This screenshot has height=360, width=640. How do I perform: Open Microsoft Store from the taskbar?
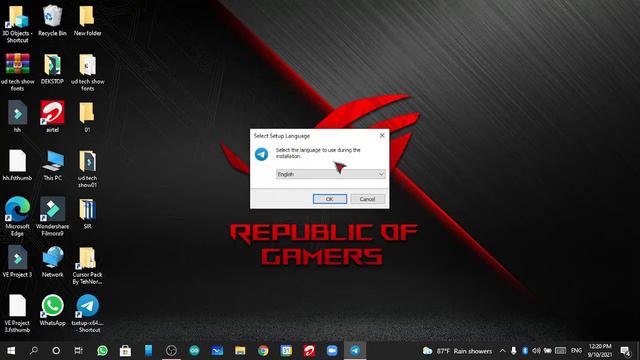[x=125, y=351]
